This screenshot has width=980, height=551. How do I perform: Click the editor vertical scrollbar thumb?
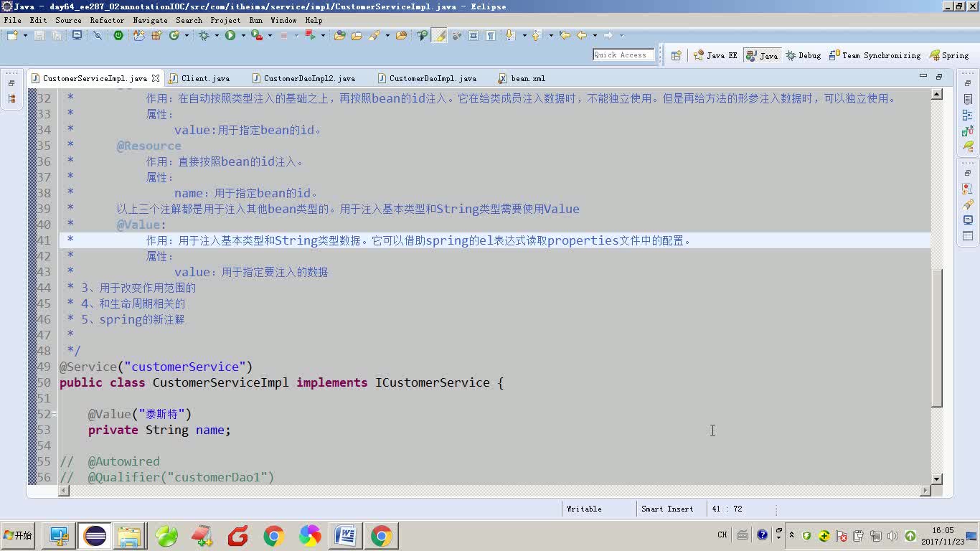pyautogui.click(x=937, y=337)
